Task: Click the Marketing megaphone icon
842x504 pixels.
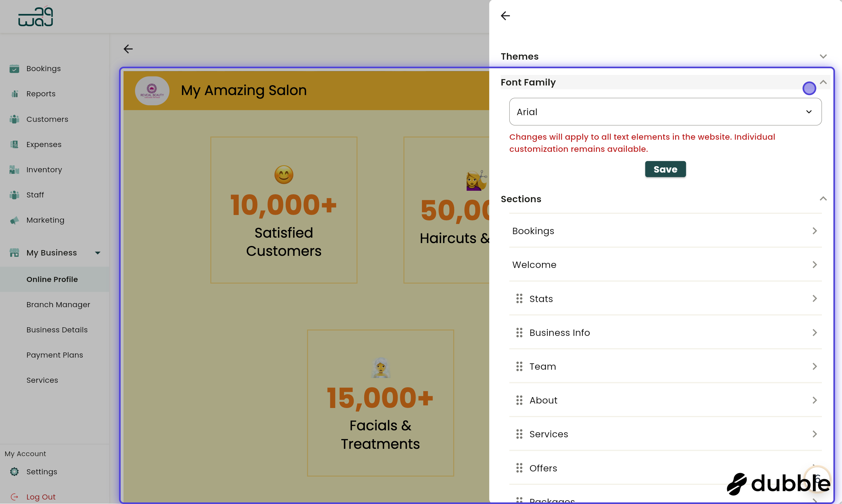Action: coord(14,220)
